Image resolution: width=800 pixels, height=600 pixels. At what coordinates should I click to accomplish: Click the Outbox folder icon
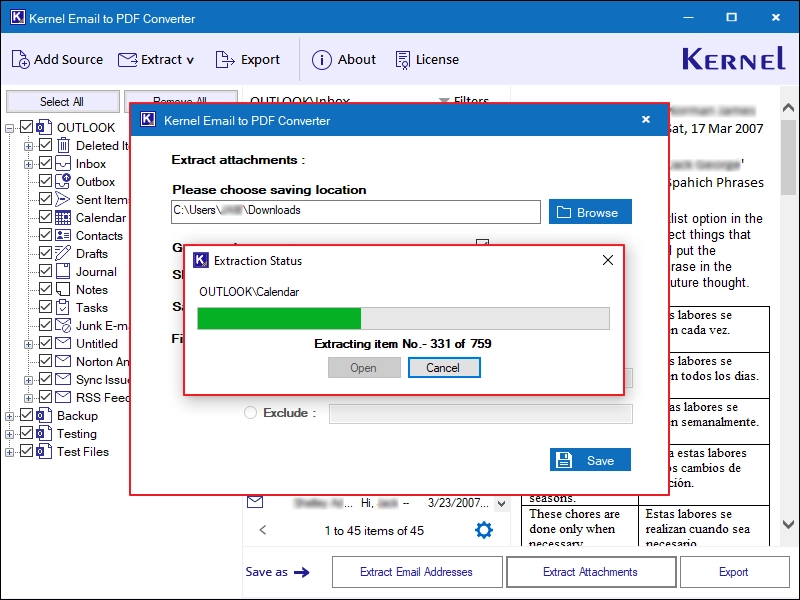[63, 181]
